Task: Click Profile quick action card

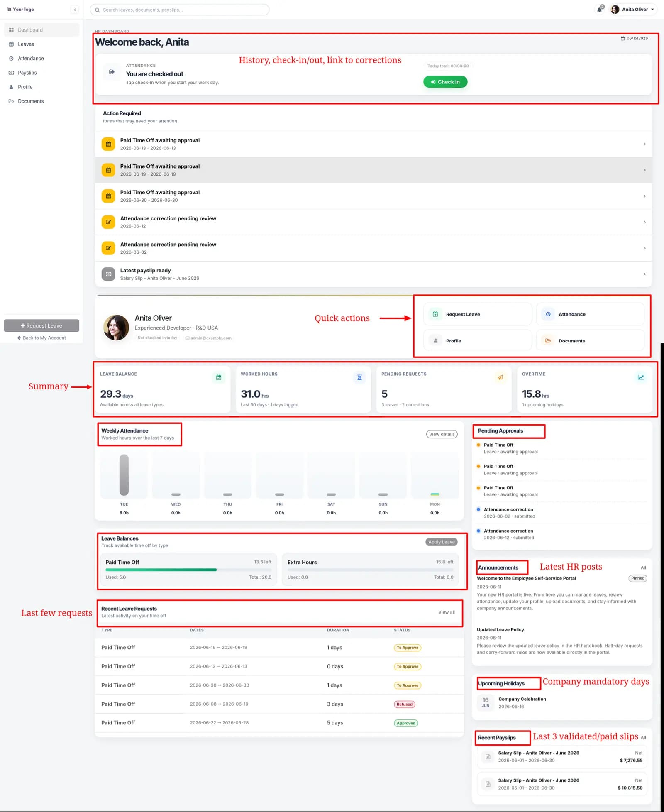Action: (478, 341)
